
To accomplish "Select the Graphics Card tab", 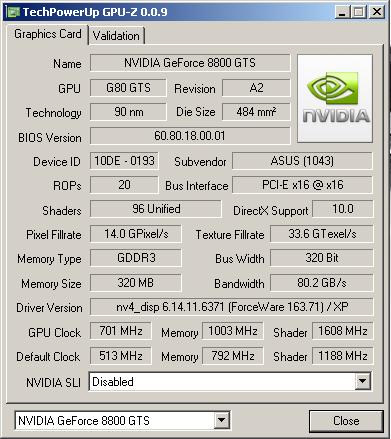I will point(47,34).
